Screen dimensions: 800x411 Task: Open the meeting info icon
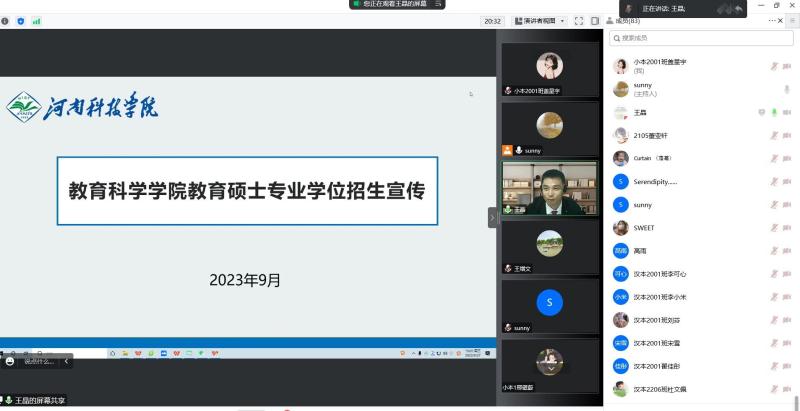tap(5, 21)
